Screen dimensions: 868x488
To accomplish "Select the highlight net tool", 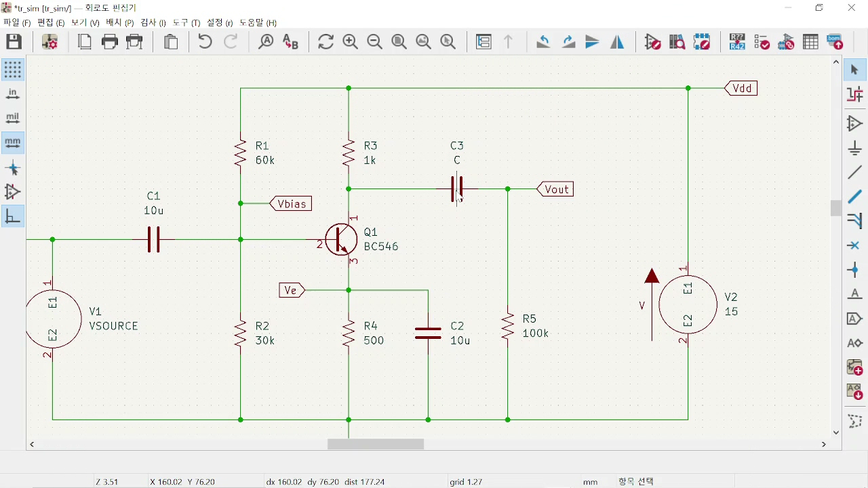I will pos(854,94).
